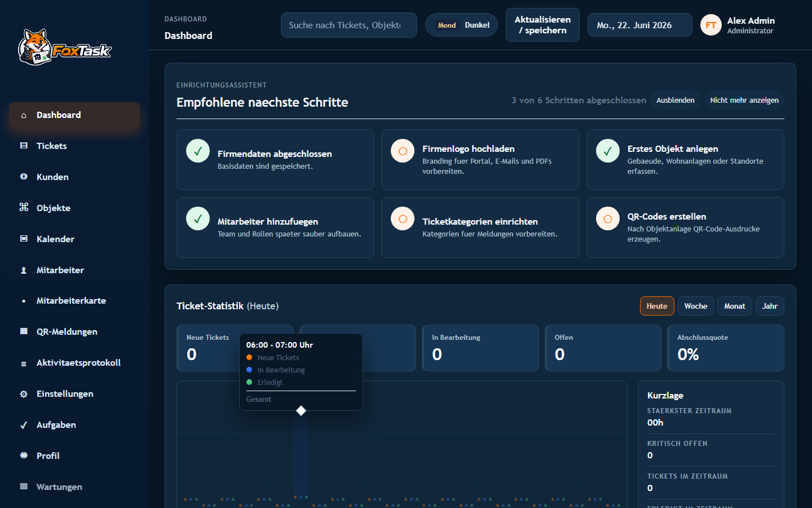This screenshot has width=812, height=508.
Task: Click the TICKETS IM ZEITRAUM label
Action: [687, 476]
